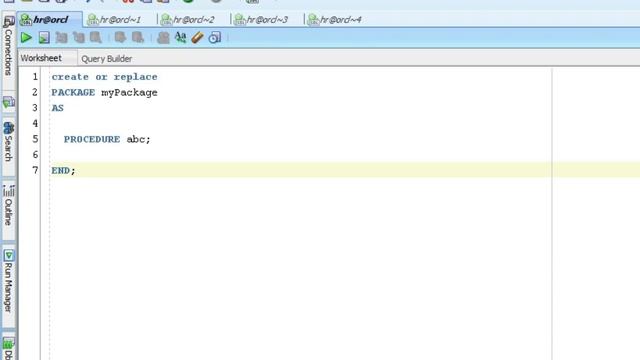This screenshot has height=360, width=640.
Task: Click the Run Script icon
Action: click(x=44, y=38)
